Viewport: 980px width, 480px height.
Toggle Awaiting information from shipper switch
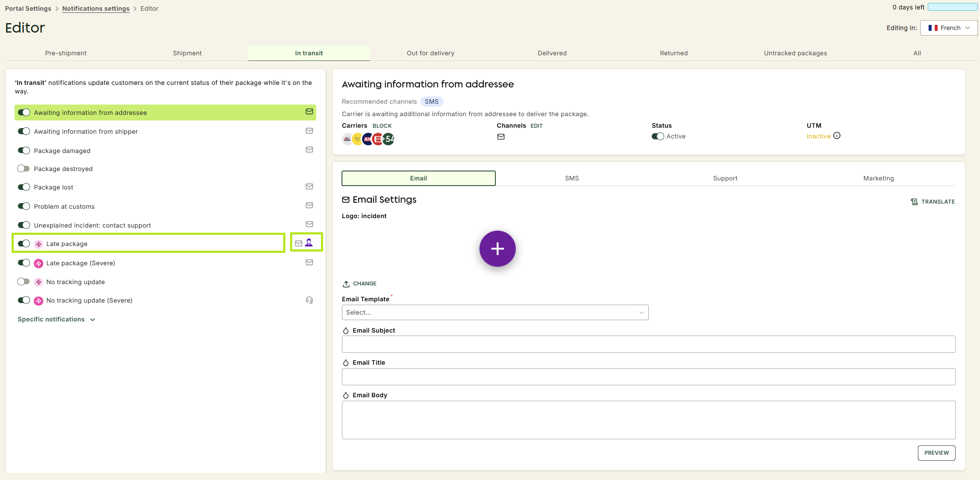pyautogui.click(x=24, y=132)
